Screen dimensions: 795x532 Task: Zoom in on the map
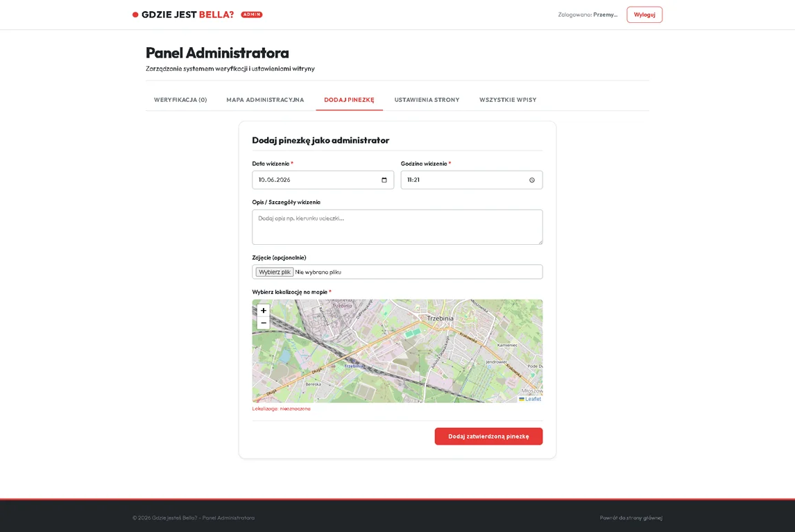(263, 310)
